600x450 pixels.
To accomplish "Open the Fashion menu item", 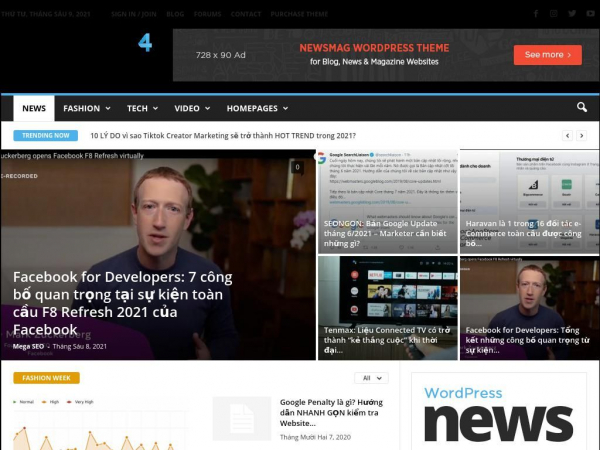I will [x=82, y=108].
